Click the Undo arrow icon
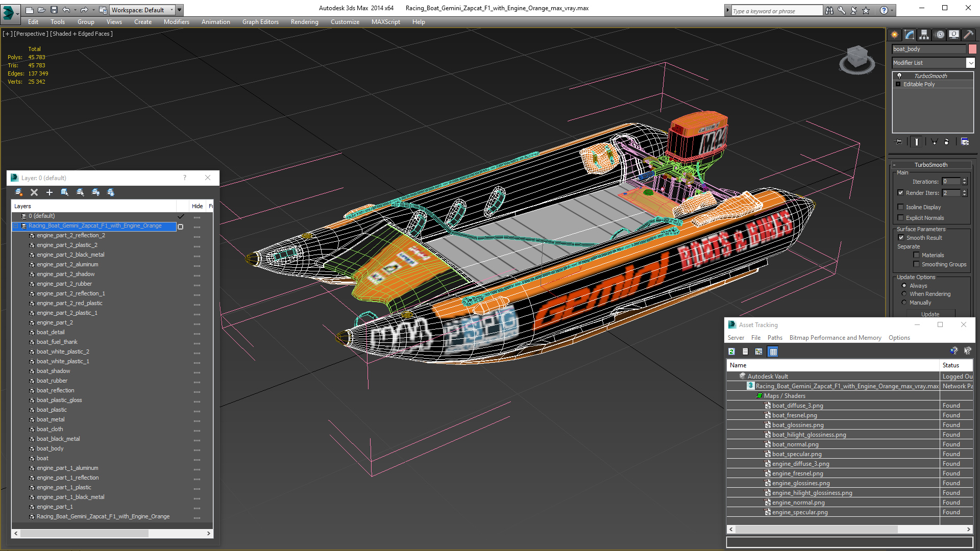 pyautogui.click(x=66, y=10)
